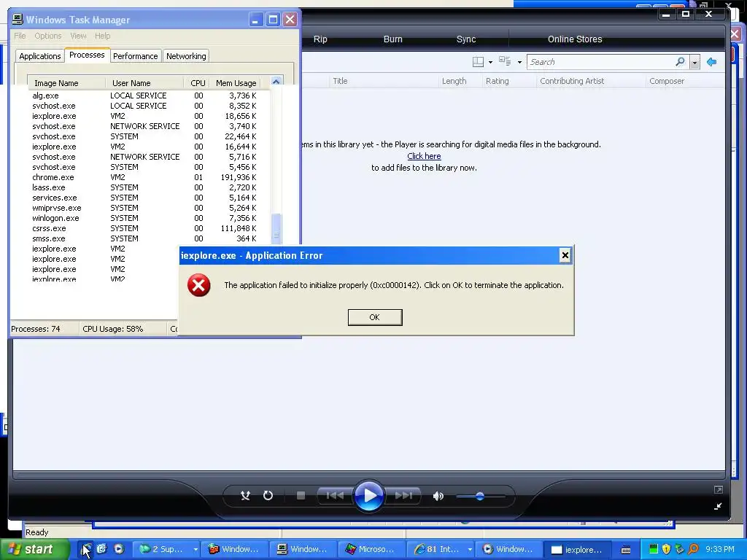747x560 pixels.
Task: Open the Help menu in Task Manager
Action: 102,36
